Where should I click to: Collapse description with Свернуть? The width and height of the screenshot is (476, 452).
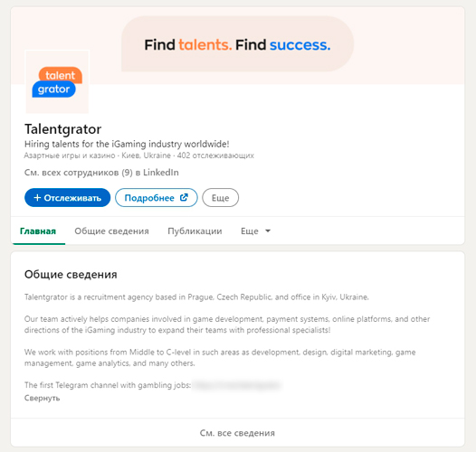click(x=43, y=398)
